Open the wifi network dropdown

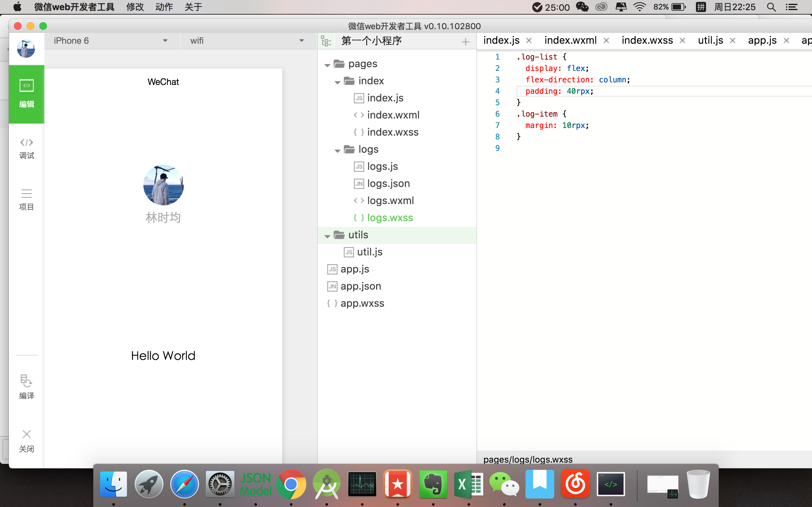click(x=247, y=41)
